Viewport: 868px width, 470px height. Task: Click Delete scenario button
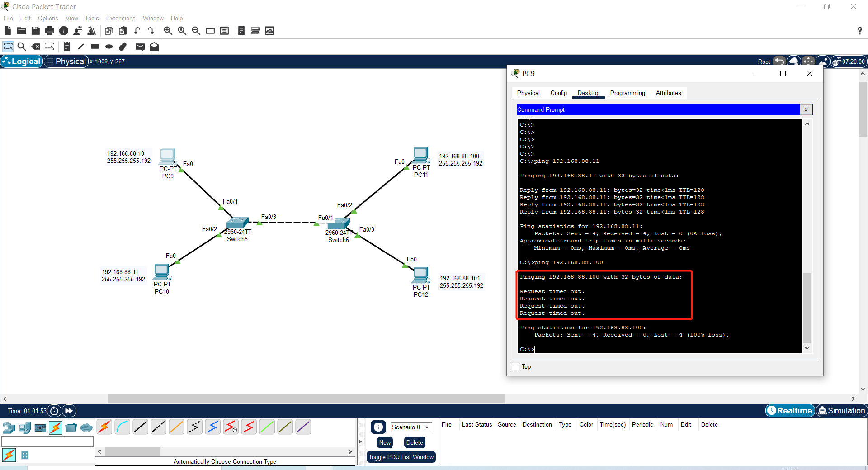pos(415,442)
